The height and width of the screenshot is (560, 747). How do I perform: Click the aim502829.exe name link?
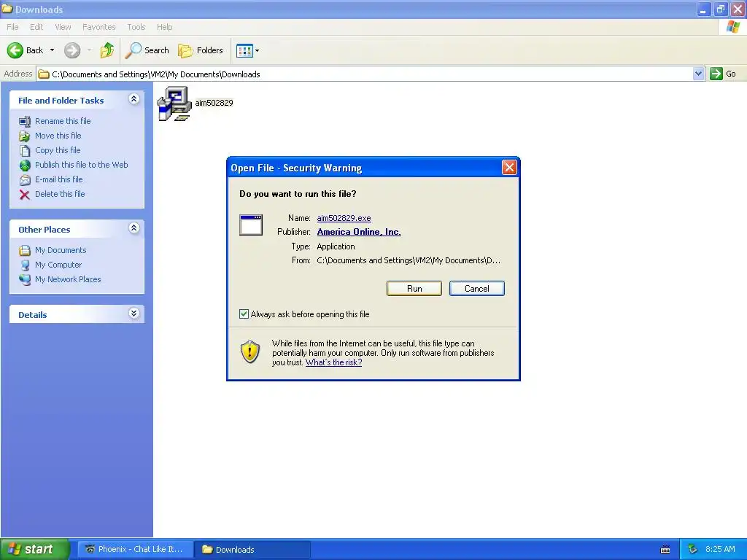[x=344, y=218]
